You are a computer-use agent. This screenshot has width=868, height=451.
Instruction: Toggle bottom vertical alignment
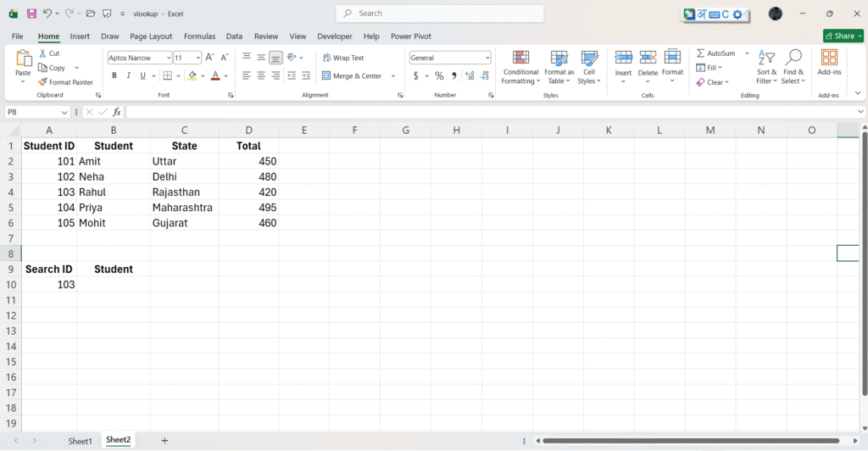[275, 57]
